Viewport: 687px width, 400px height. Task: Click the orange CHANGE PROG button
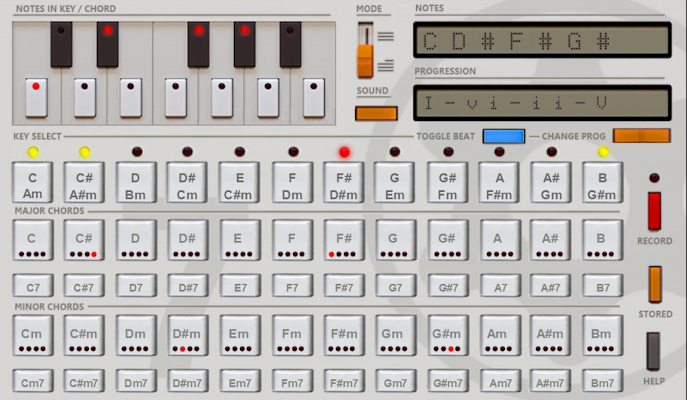pos(642,136)
